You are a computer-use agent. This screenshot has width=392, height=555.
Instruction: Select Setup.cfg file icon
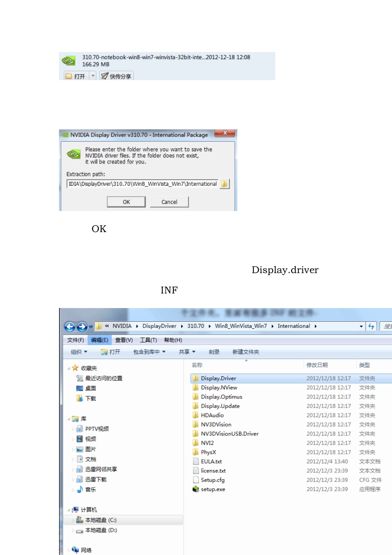pyautogui.click(x=196, y=480)
